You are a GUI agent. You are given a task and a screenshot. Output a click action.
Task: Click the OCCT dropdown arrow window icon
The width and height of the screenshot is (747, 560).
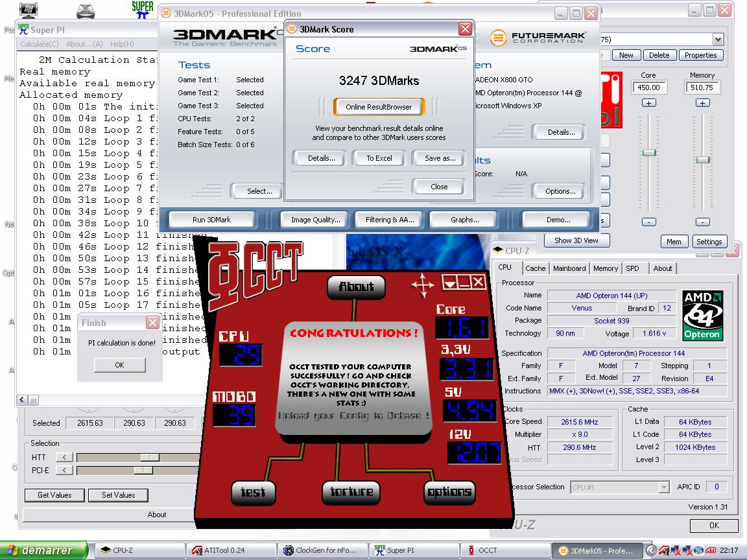point(449,282)
